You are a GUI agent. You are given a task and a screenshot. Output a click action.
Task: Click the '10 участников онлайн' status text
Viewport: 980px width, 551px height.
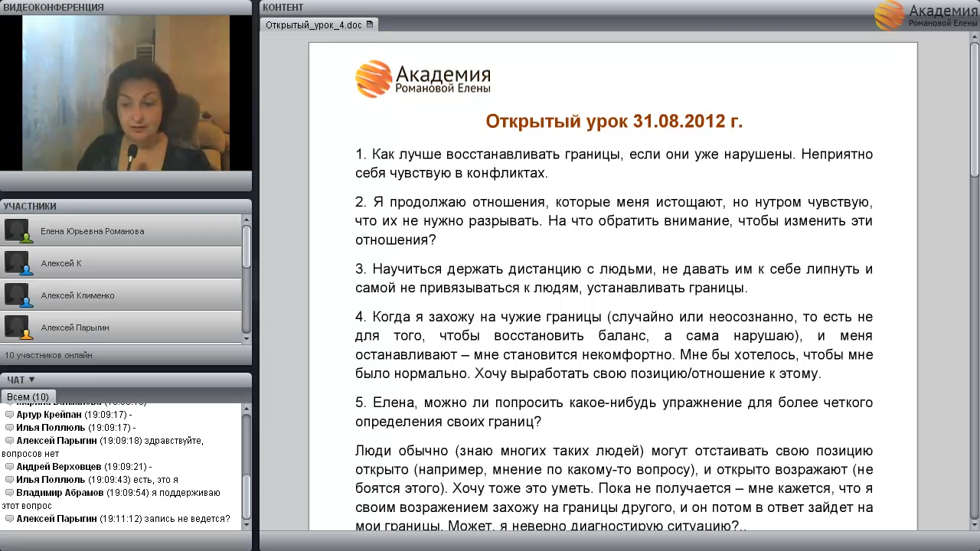click(x=48, y=355)
